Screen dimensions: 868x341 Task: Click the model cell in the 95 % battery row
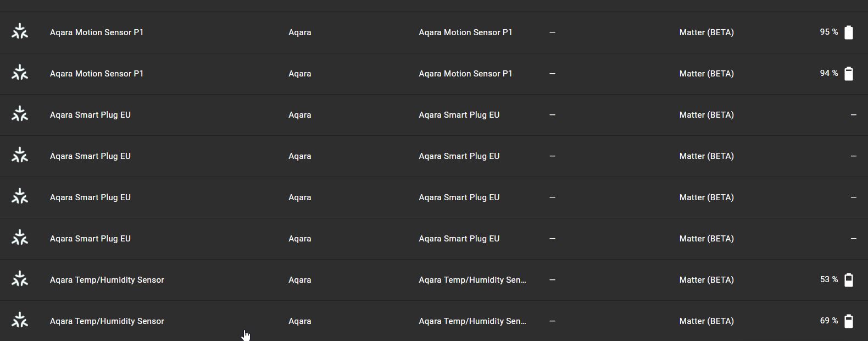point(465,32)
